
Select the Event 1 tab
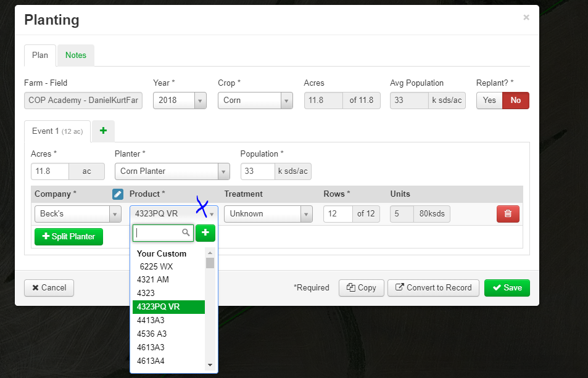click(x=57, y=131)
